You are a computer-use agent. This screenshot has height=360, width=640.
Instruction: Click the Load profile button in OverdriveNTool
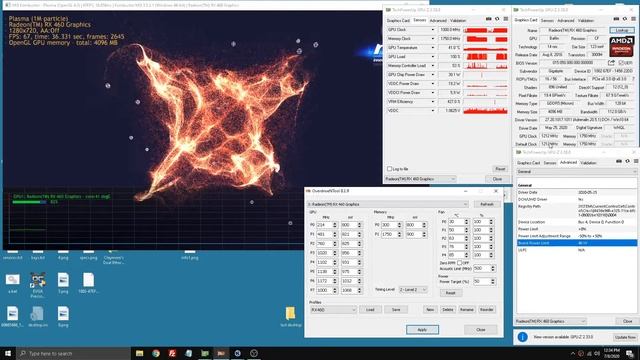[x=370, y=310]
